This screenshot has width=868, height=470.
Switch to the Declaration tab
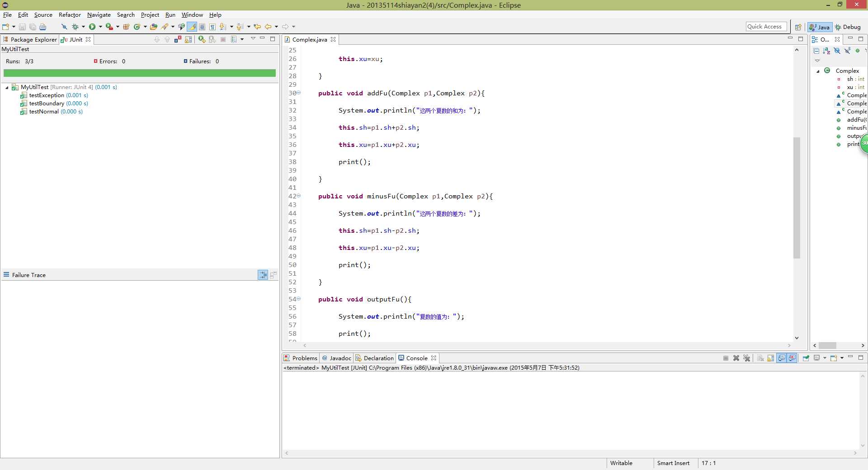click(x=375, y=358)
